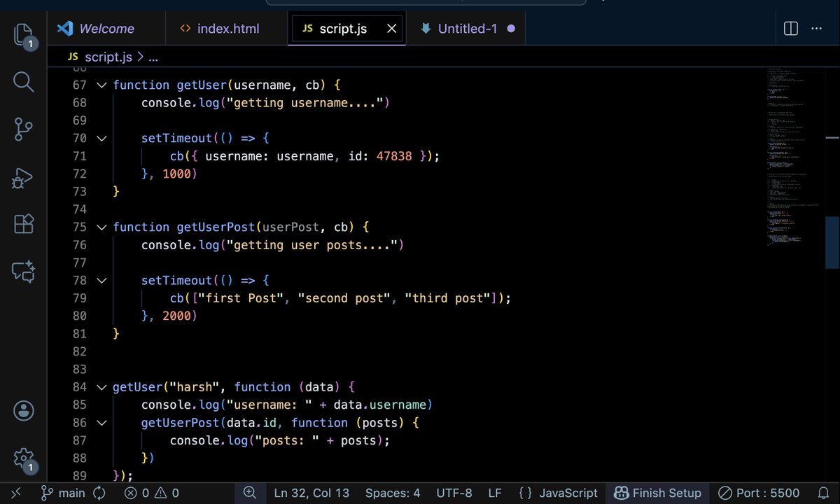Collapse the getUser function at line 67
The width and height of the screenshot is (840, 504).
point(101,85)
